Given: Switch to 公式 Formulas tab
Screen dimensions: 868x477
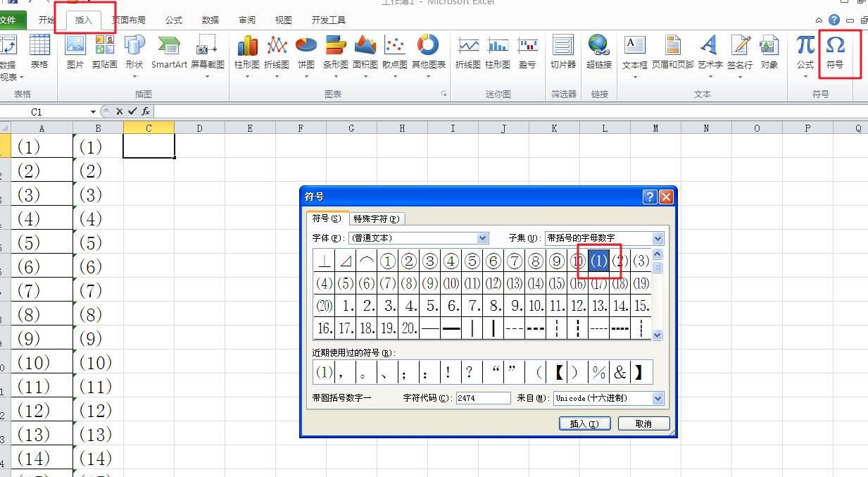Looking at the screenshot, I should click(x=174, y=20).
